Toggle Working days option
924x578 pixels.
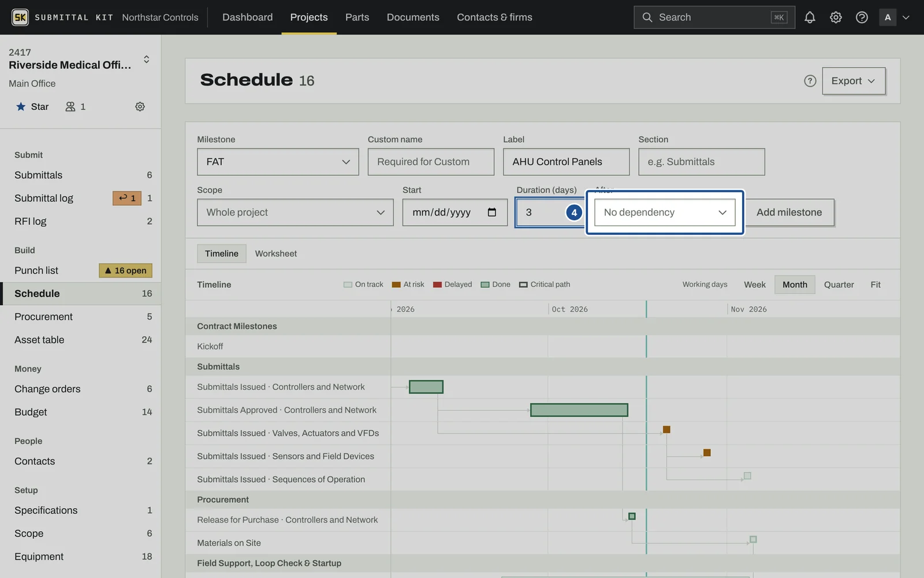coord(705,284)
